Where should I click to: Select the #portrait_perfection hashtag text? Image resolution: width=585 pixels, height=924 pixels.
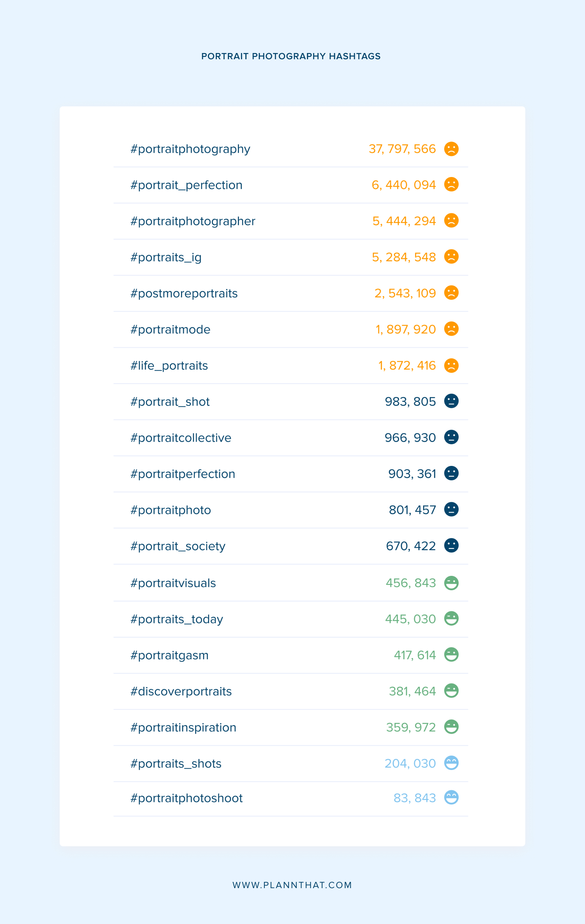click(186, 185)
